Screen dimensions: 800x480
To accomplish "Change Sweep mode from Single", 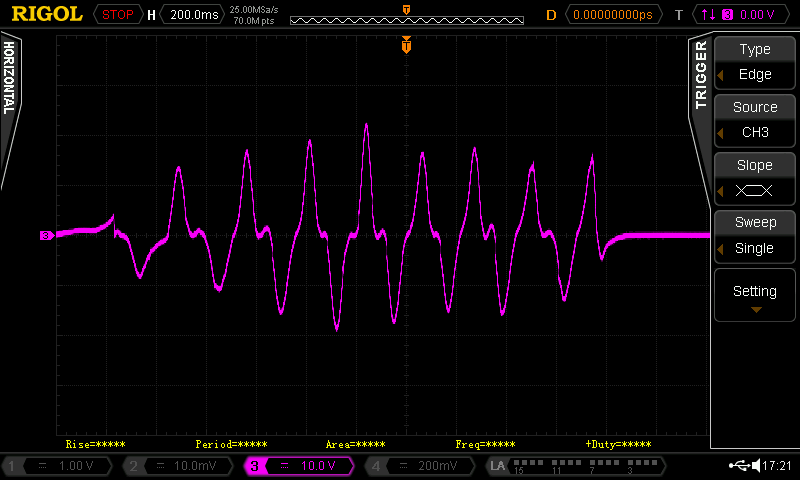I will point(755,236).
